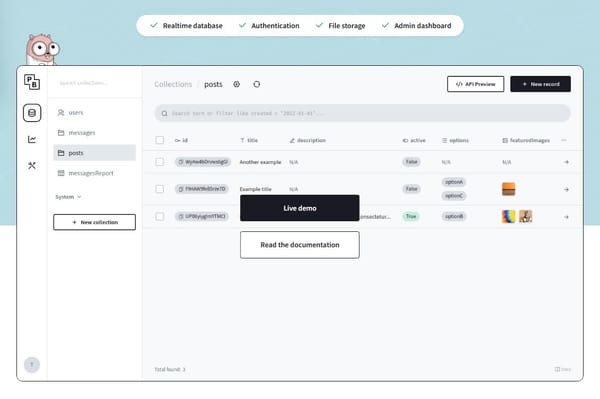
Task: Open posts collection settings gear icon
Action: tap(236, 84)
